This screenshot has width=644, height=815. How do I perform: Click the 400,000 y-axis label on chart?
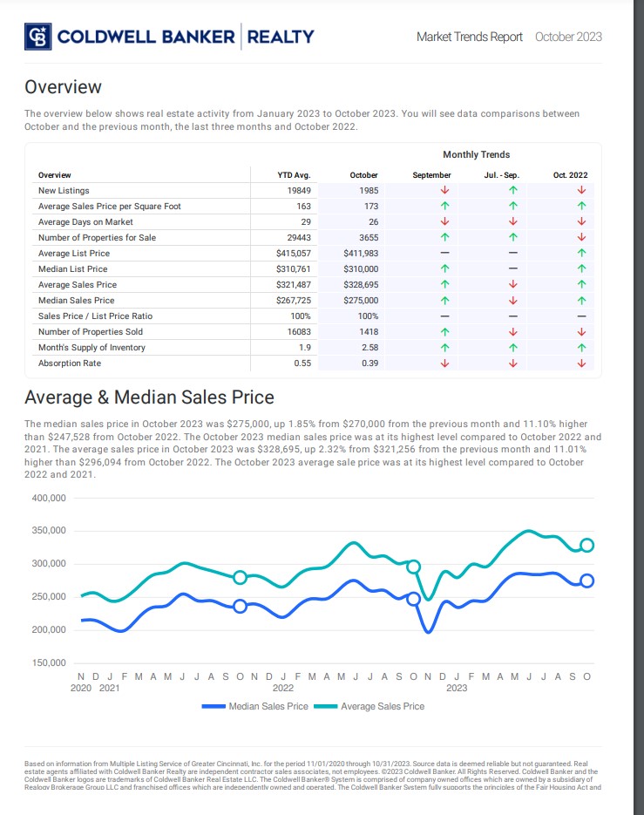tap(49, 498)
